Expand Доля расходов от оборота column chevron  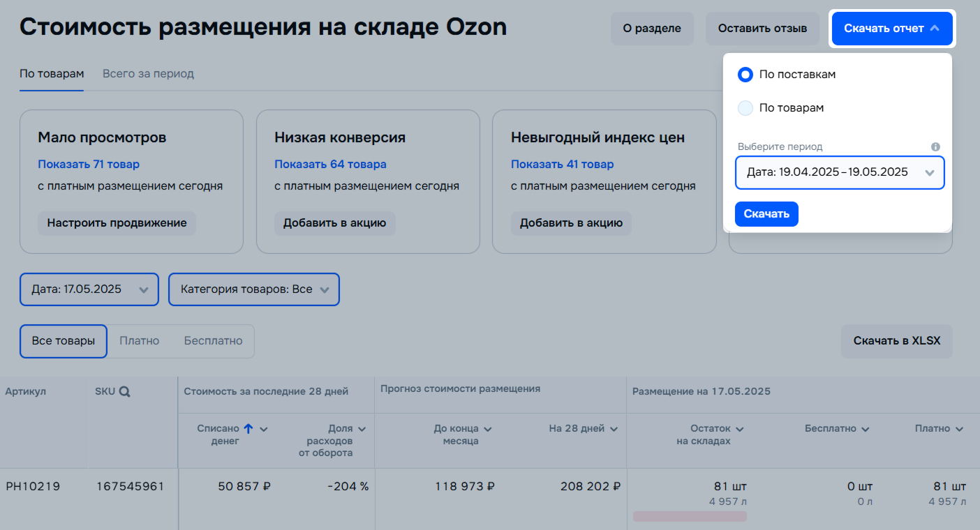click(x=362, y=430)
